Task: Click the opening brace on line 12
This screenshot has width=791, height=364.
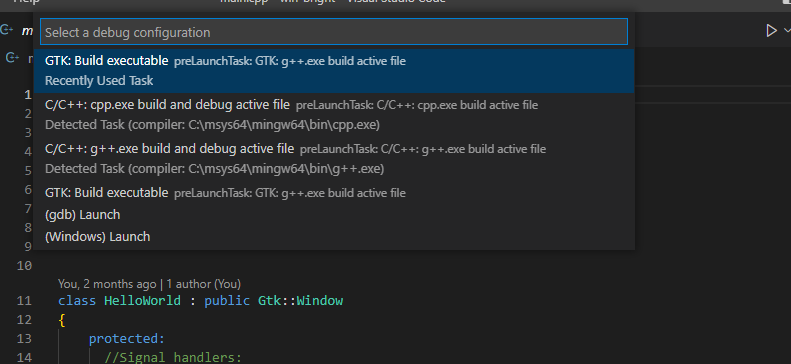Action: click(x=62, y=320)
